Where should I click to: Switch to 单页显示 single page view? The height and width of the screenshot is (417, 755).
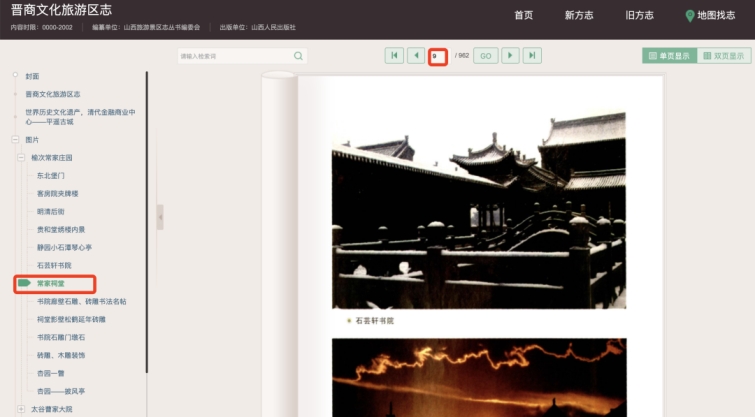(x=668, y=56)
